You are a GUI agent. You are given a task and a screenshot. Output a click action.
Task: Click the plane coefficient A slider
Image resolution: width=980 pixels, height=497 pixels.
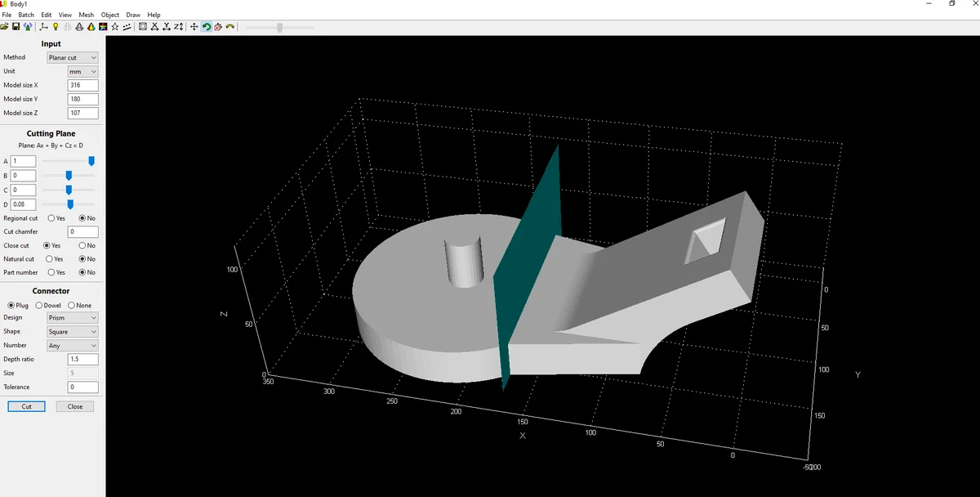(69, 161)
